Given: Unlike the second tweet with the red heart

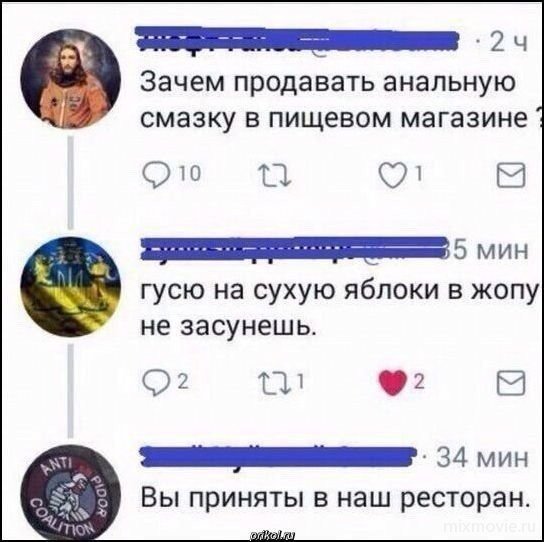Looking at the screenshot, I should 401,383.
